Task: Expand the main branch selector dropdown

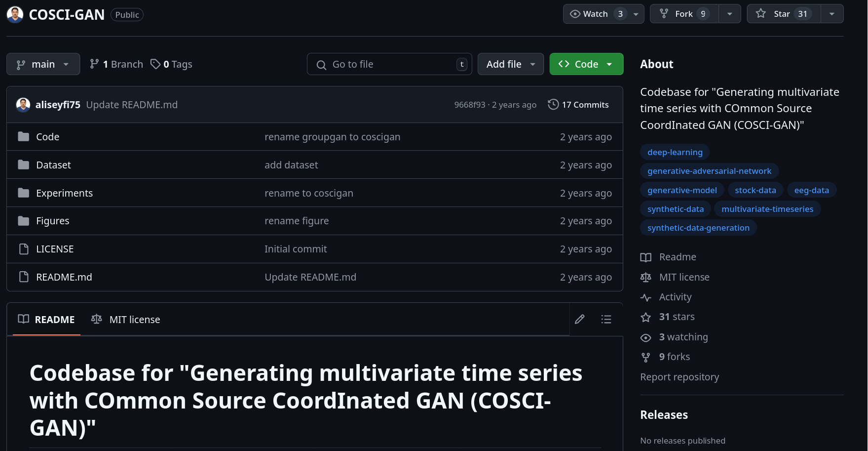Action: [43, 64]
